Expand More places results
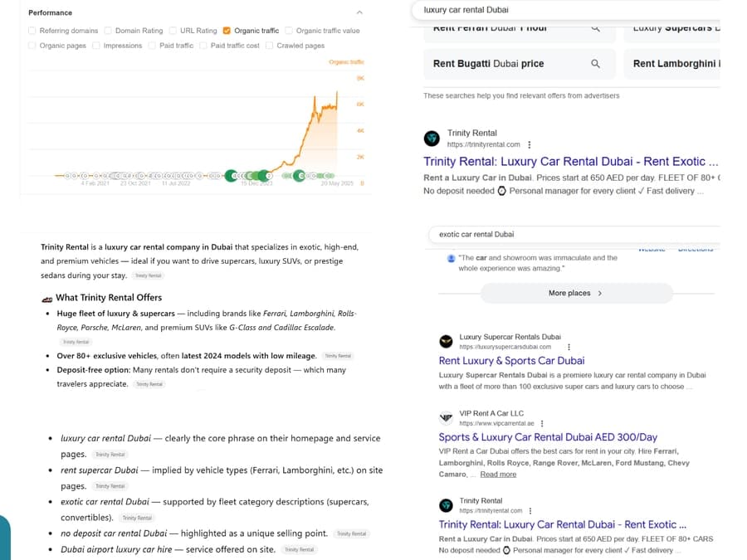Image resolution: width=747 pixels, height=560 pixels. [575, 294]
